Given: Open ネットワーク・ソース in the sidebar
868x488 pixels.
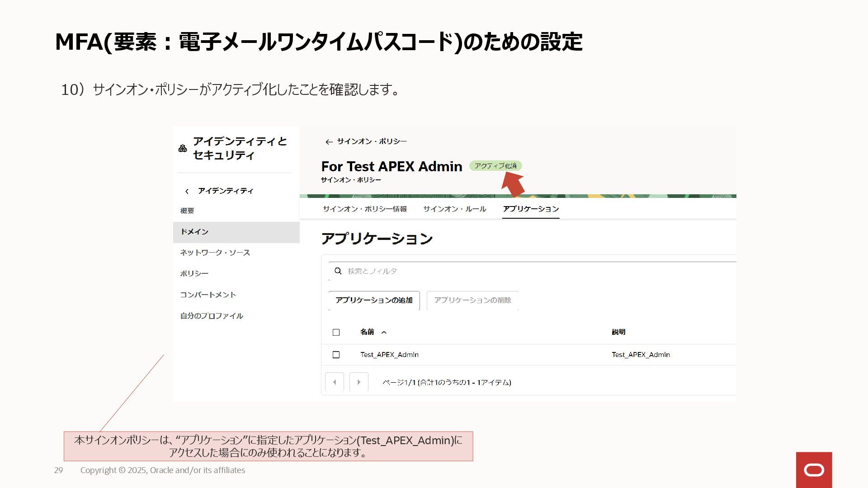Looking at the screenshot, I should click(215, 253).
